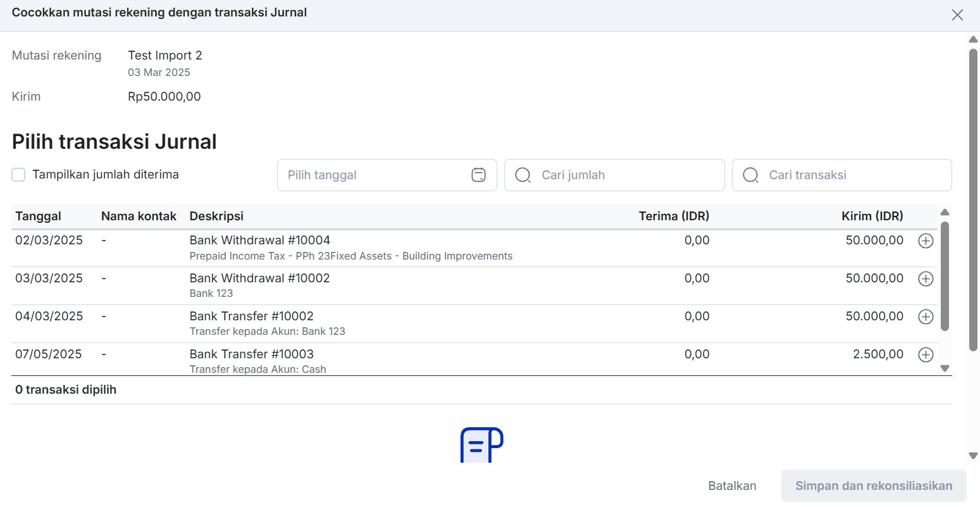Add Bank Transfer #10003 with plus icon
Image resolution: width=980 pixels, height=507 pixels.
coord(926,354)
